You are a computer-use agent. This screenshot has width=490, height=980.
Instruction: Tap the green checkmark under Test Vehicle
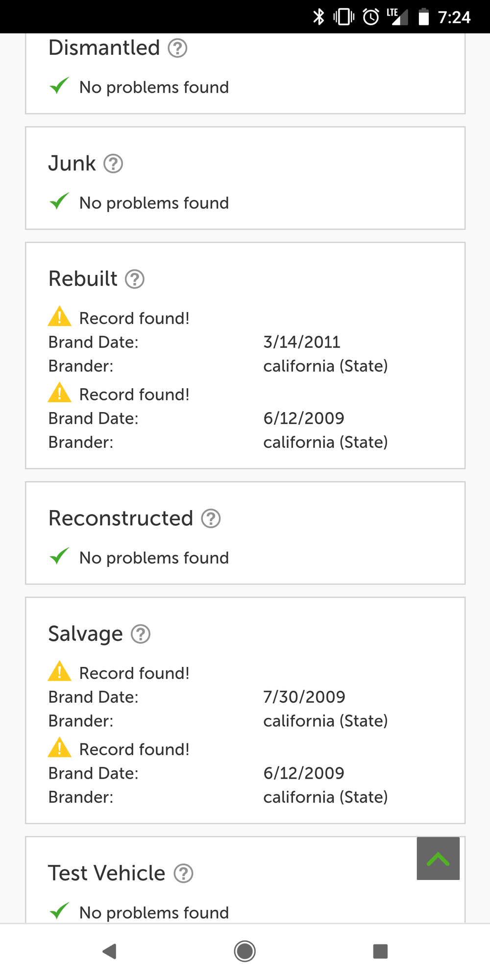(59, 911)
